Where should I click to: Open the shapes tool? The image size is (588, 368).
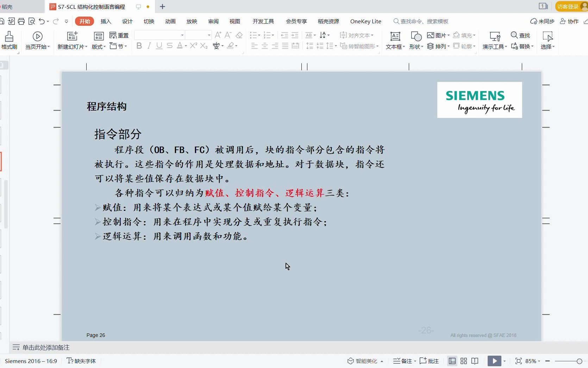click(x=416, y=40)
